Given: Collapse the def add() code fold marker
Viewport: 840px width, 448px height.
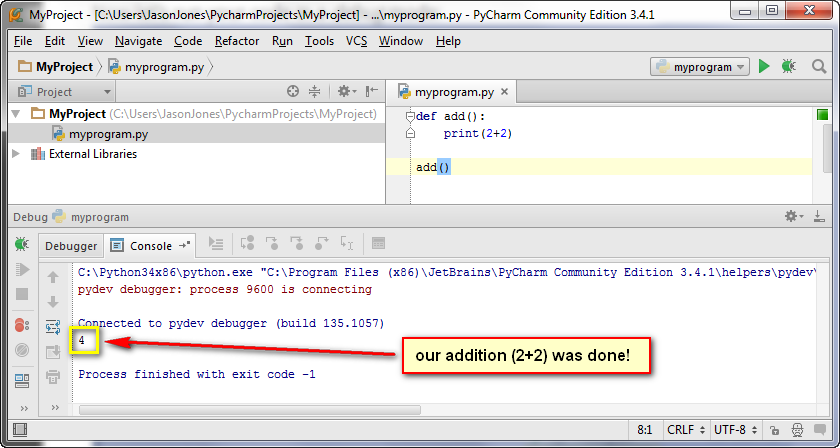Looking at the screenshot, I should (x=410, y=116).
